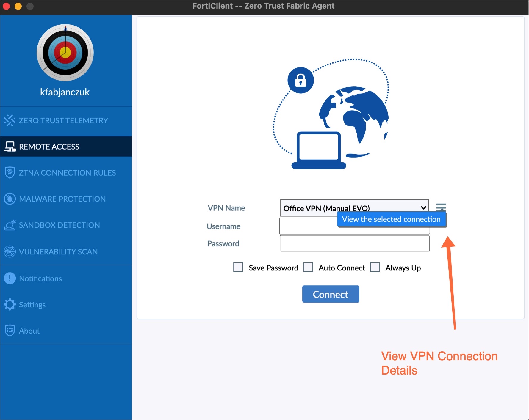The height and width of the screenshot is (420, 529).
Task: Expand the VPN Name dropdown
Action: click(354, 208)
